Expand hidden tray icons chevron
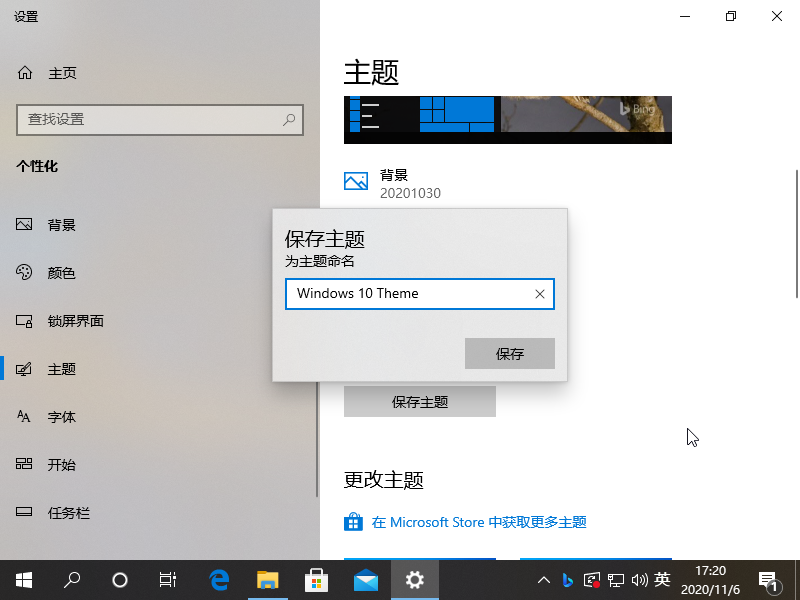The width and height of the screenshot is (800, 600). pos(544,580)
